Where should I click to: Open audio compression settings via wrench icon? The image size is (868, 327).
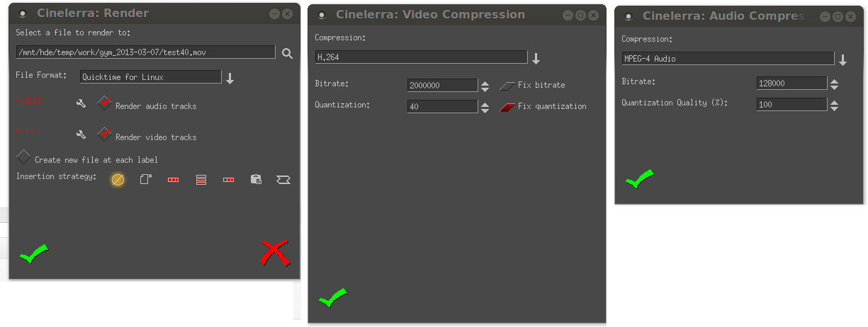81,104
